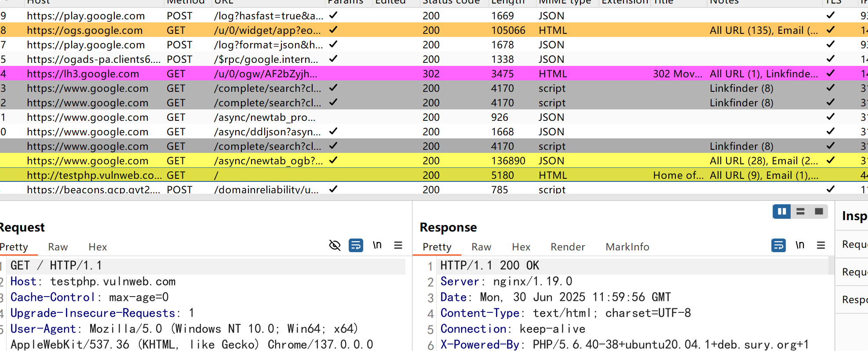
Task: Toggle word wrap in the Request panel
Action: 356,245
